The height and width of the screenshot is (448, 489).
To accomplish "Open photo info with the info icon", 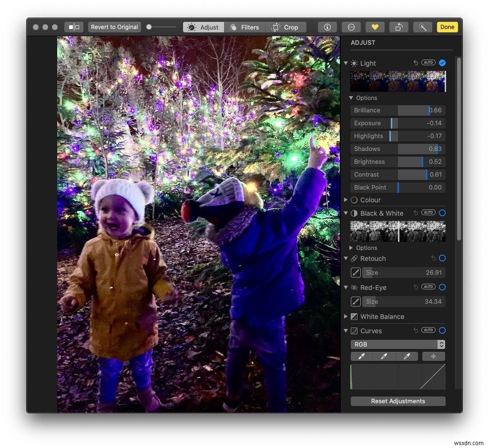I will (x=327, y=27).
